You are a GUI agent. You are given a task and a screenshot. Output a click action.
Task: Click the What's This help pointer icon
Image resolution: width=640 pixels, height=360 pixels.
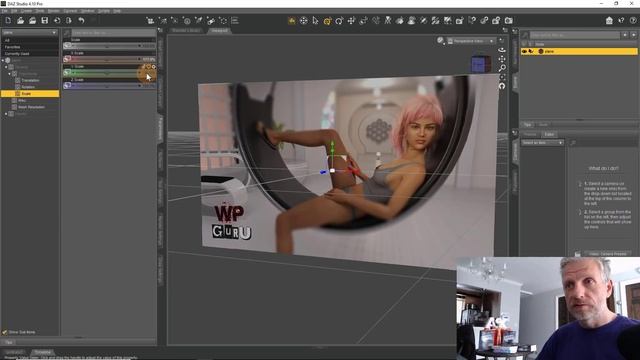[621, 20]
